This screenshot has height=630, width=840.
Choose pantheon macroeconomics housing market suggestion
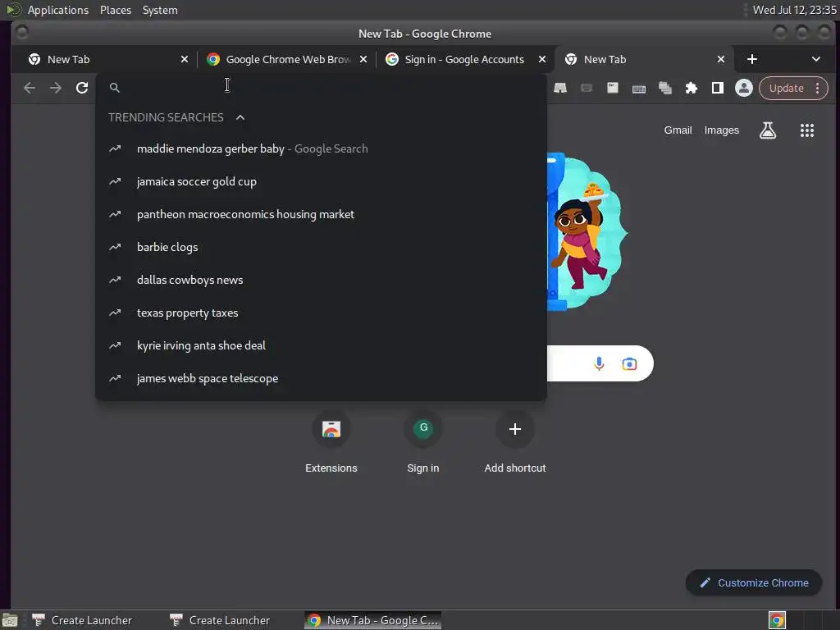pyautogui.click(x=321, y=214)
